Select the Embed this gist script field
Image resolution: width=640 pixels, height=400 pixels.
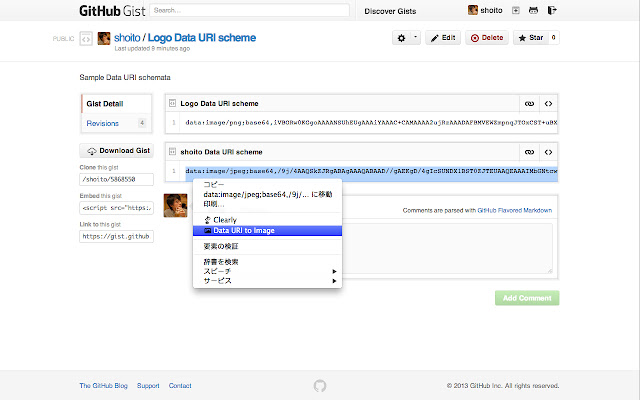click(117, 208)
